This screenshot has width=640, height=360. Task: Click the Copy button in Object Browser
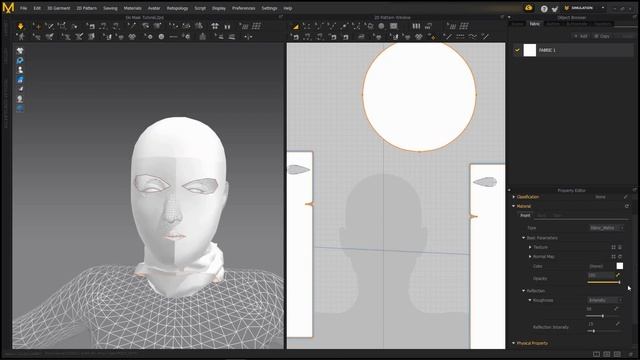(602, 36)
